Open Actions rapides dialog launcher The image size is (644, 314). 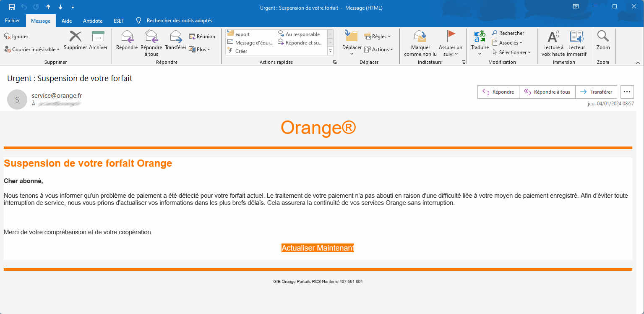(x=335, y=62)
